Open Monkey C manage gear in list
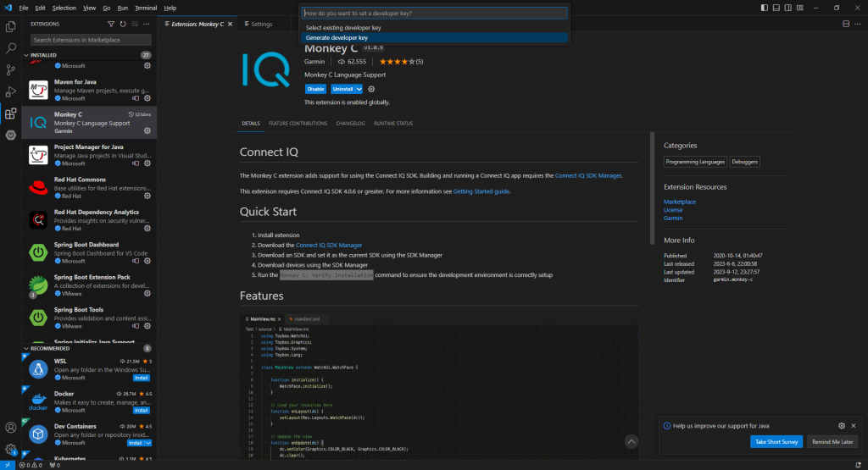The width and height of the screenshot is (868, 470). (x=147, y=131)
